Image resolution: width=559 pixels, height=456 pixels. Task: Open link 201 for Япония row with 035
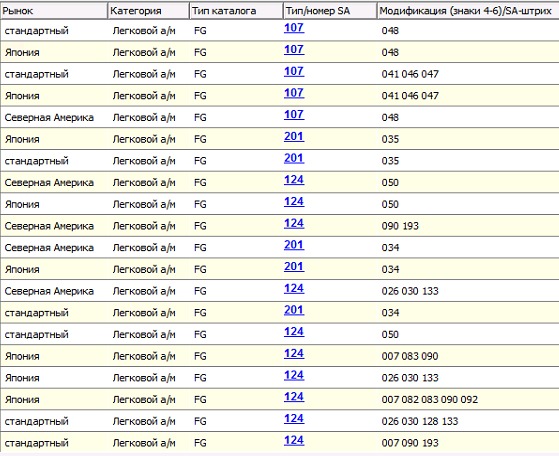point(294,137)
